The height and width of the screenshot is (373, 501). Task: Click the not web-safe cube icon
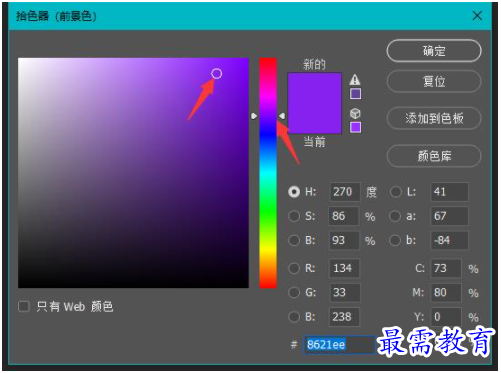click(355, 113)
